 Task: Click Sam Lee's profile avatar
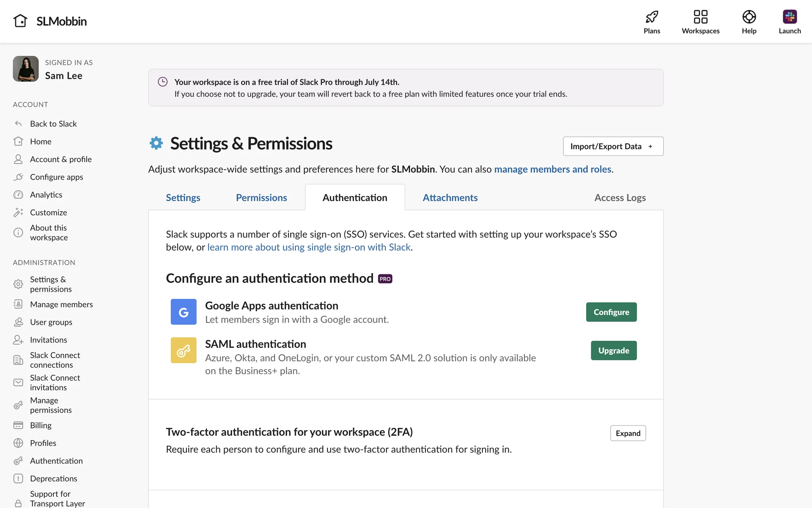[26, 69]
